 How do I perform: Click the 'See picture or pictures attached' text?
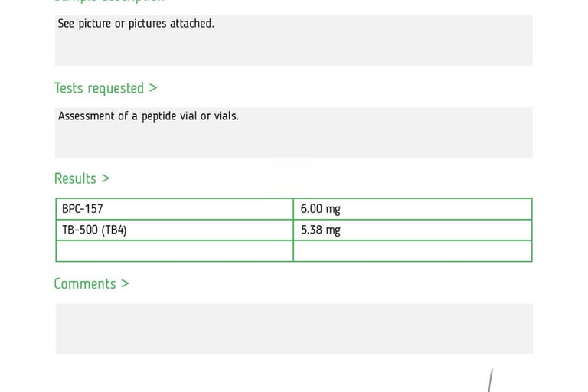tap(136, 24)
